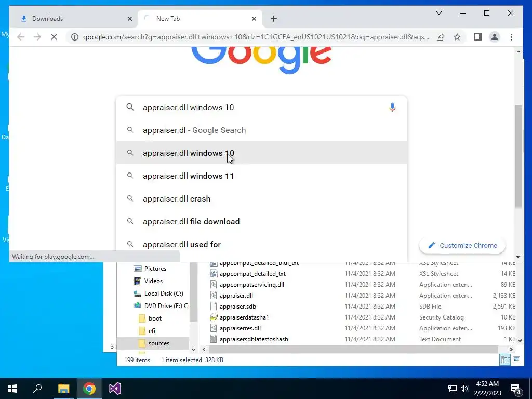Click the network icon in system tray

coord(453,389)
